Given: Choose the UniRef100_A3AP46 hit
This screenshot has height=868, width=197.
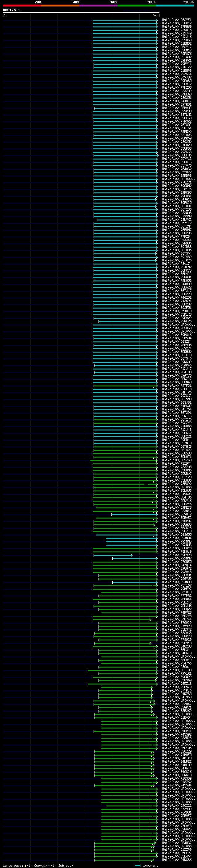Looking at the screenshot, I should pyautogui.click(x=177, y=365).
